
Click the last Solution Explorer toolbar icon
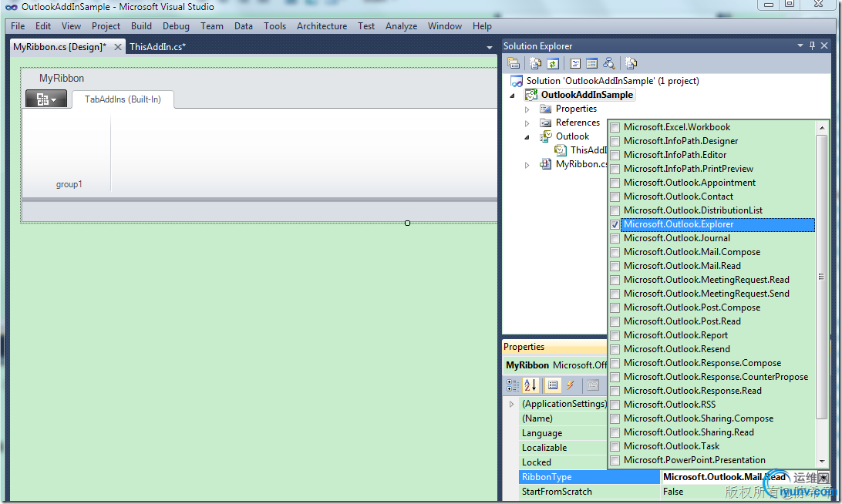[631, 63]
